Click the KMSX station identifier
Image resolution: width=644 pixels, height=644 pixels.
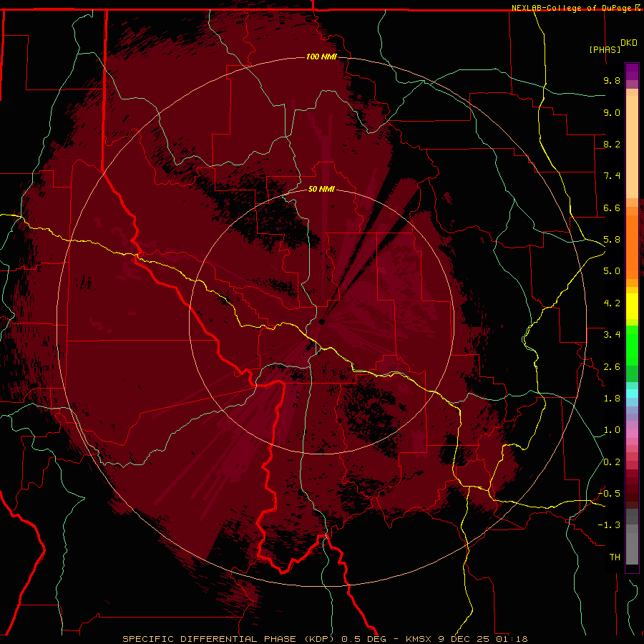(420, 639)
